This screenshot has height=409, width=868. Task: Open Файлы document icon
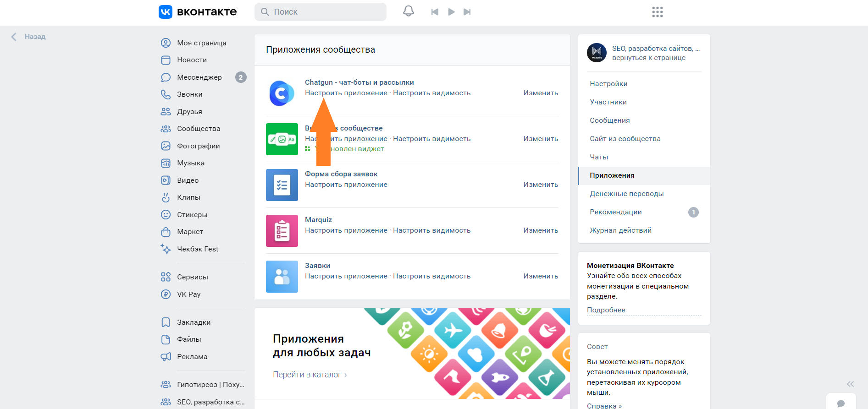[166, 339]
